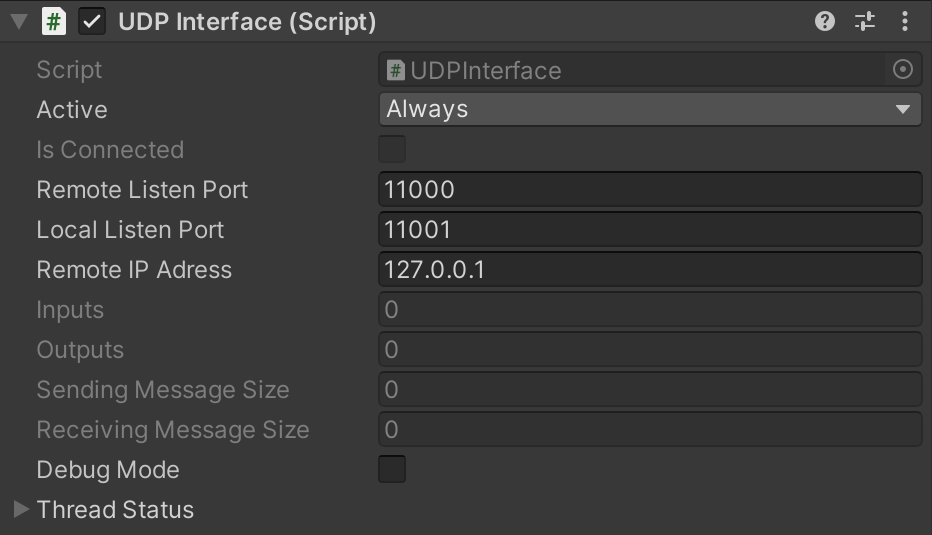This screenshot has height=535, width=932.
Task: Open the component help reference icon
Action: 825,21
